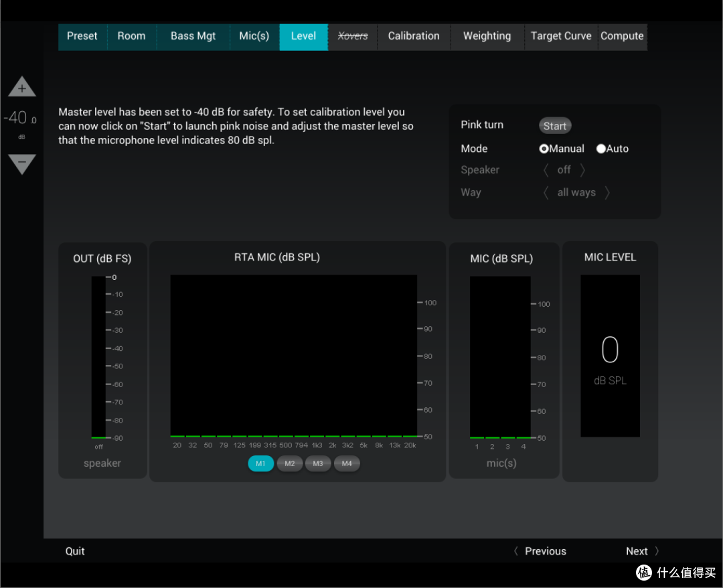Open the Bass Mgt tab
Screen dimensions: 723x588
pyautogui.click(x=193, y=36)
